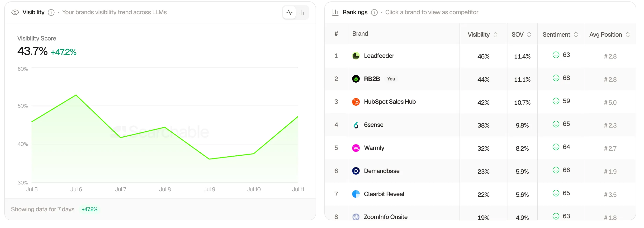This screenshot has width=644, height=228.
Task: Click the Jul 6 peak on the chart
Action: (76, 95)
